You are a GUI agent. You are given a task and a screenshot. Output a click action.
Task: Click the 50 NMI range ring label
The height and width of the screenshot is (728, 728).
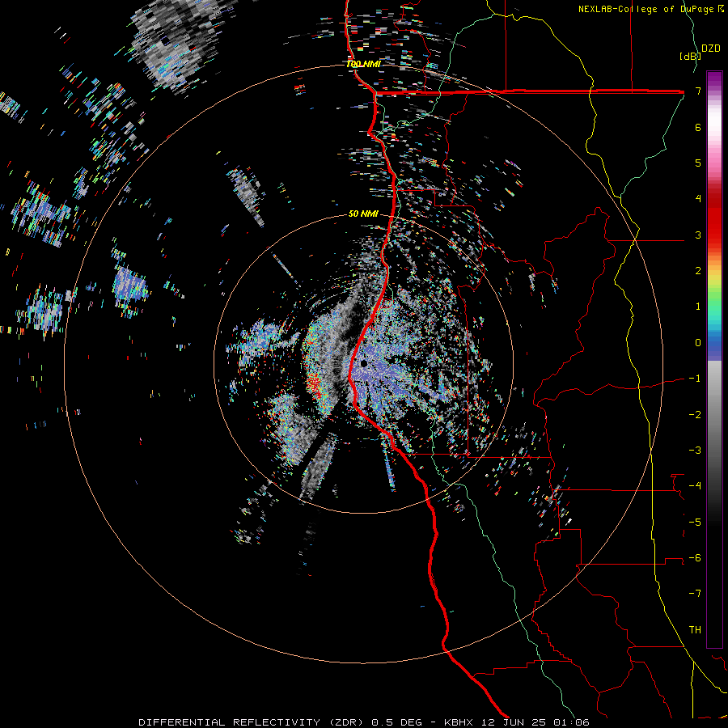[x=363, y=214]
